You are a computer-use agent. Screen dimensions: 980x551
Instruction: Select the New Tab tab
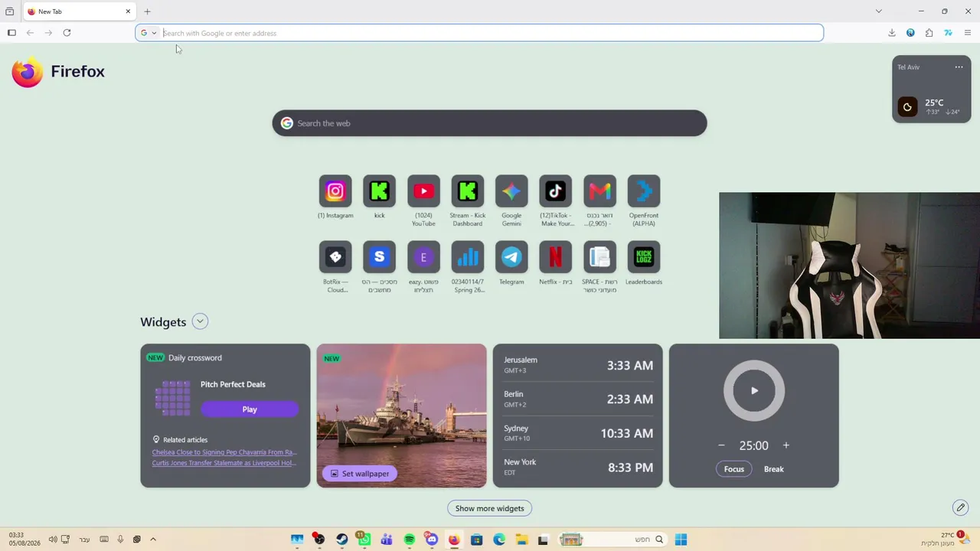pyautogui.click(x=79, y=11)
